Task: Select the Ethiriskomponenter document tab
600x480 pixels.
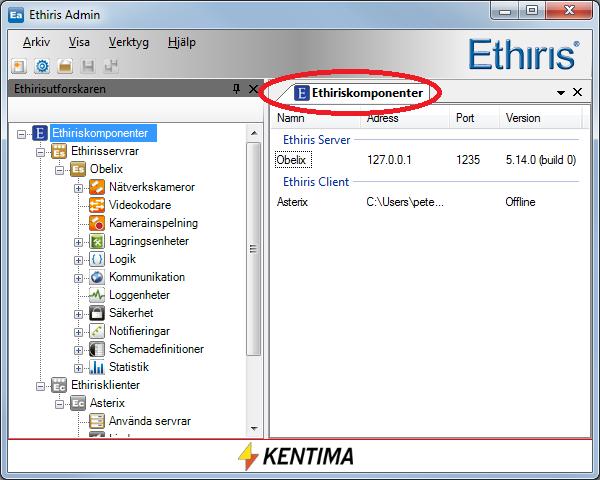Action: (357, 93)
